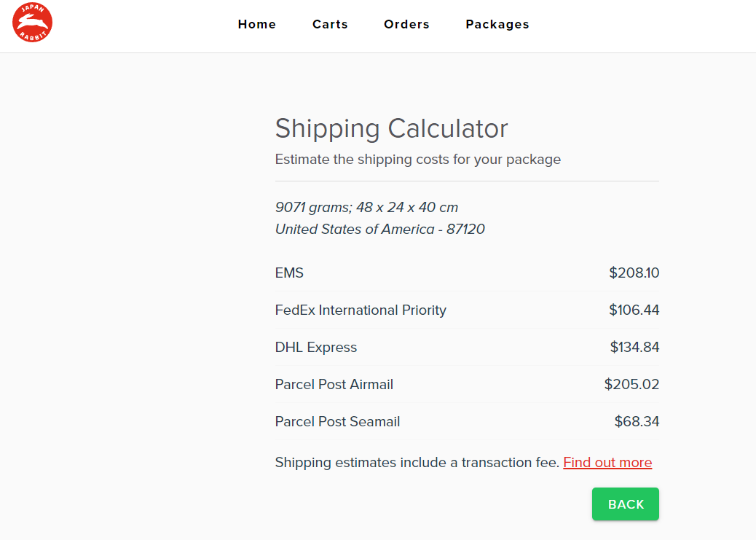The height and width of the screenshot is (540, 756).
Task: Click the United States destination line
Action: pyautogui.click(x=379, y=230)
